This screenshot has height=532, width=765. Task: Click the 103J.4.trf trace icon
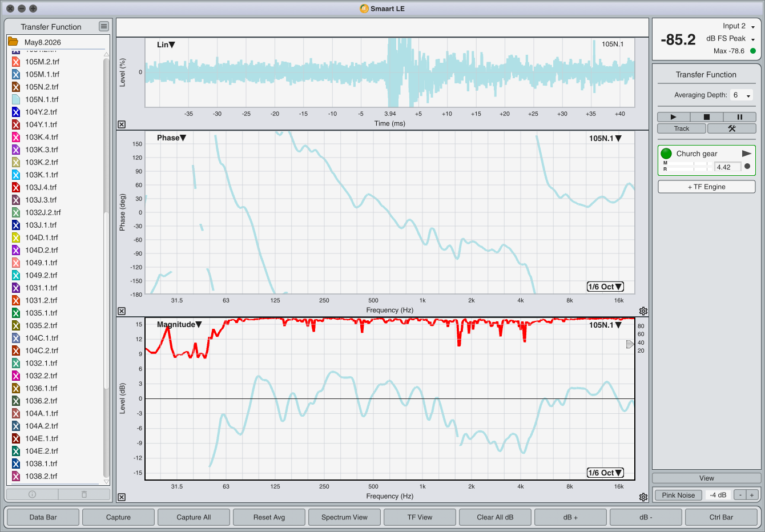[16, 187]
